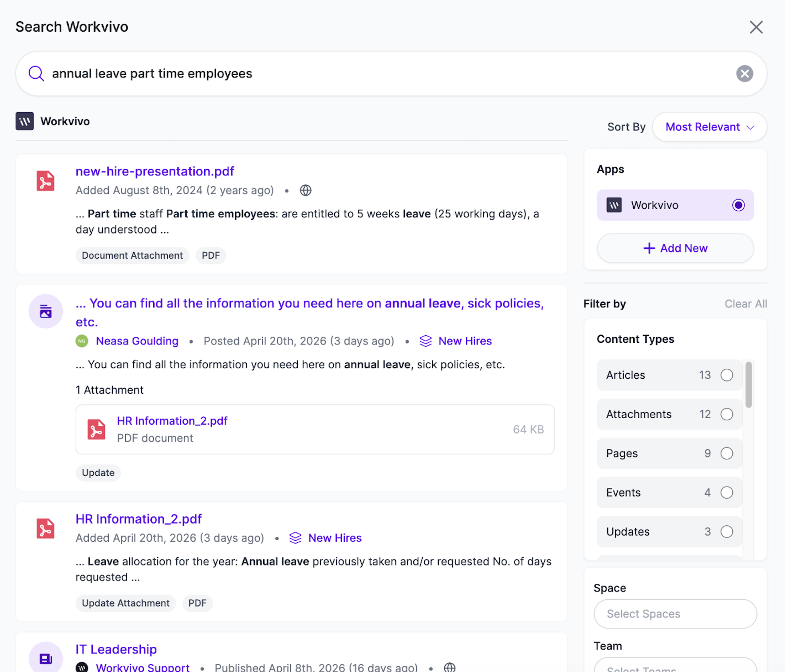Click Add New app button
Viewport: 785px width, 672px height.
point(675,248)
